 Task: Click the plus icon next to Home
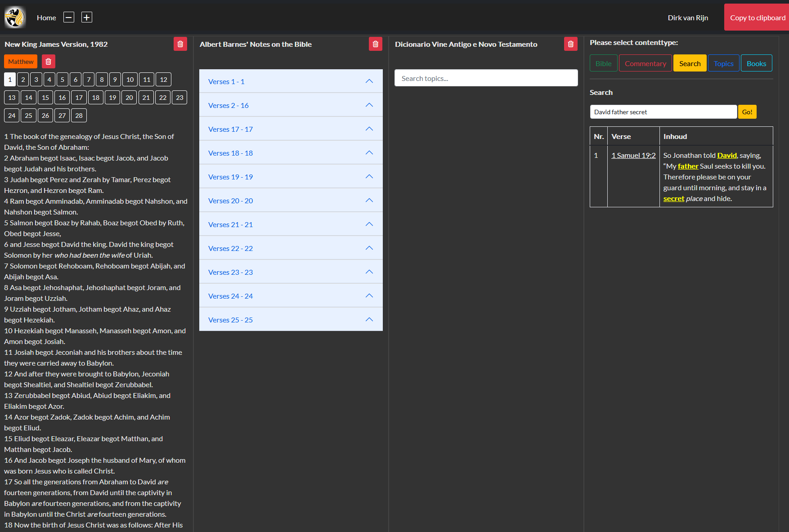[86, 18]
